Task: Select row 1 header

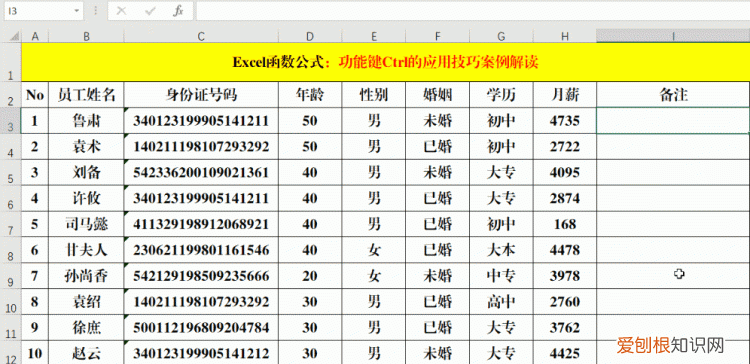Action: [11, 62]
